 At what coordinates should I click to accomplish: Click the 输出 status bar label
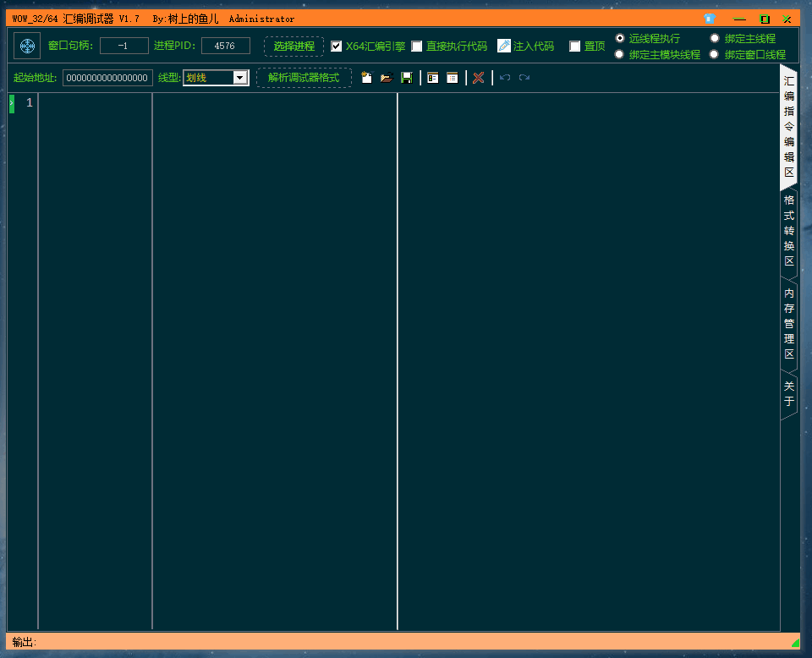[x=24, y=643]
